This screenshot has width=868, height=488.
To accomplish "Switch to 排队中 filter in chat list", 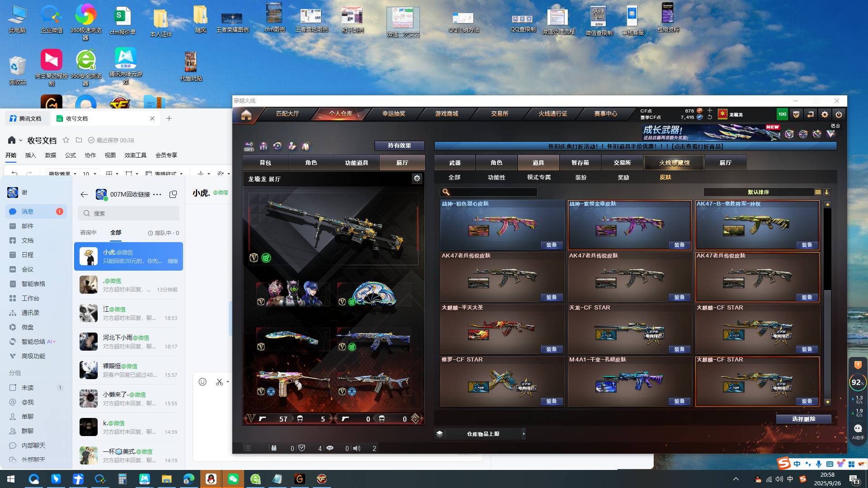I will click(163, 233).
